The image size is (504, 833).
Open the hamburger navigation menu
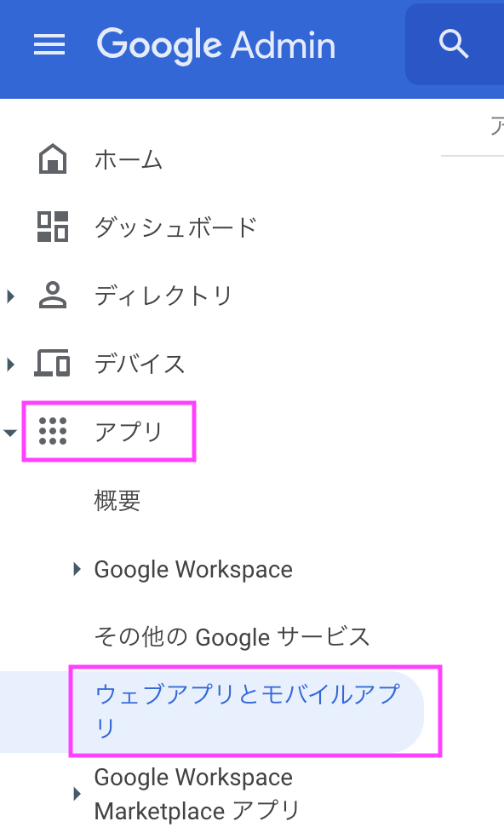(49, 45)
